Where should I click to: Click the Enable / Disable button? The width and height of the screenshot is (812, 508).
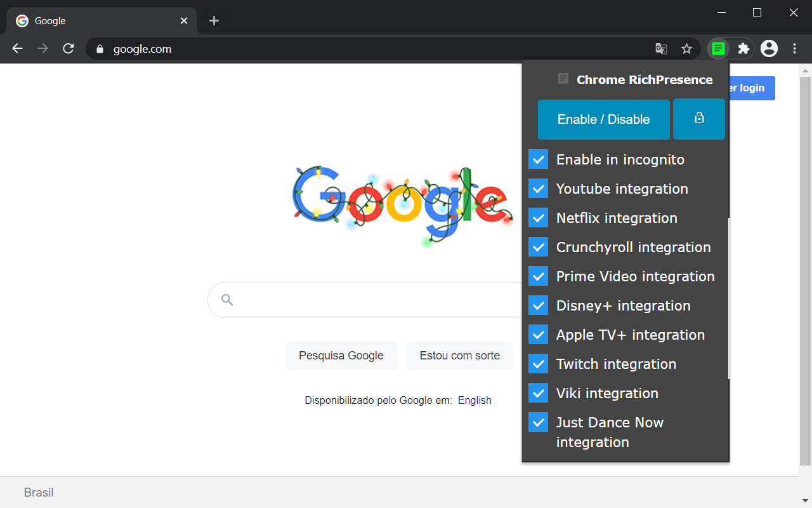604,119
